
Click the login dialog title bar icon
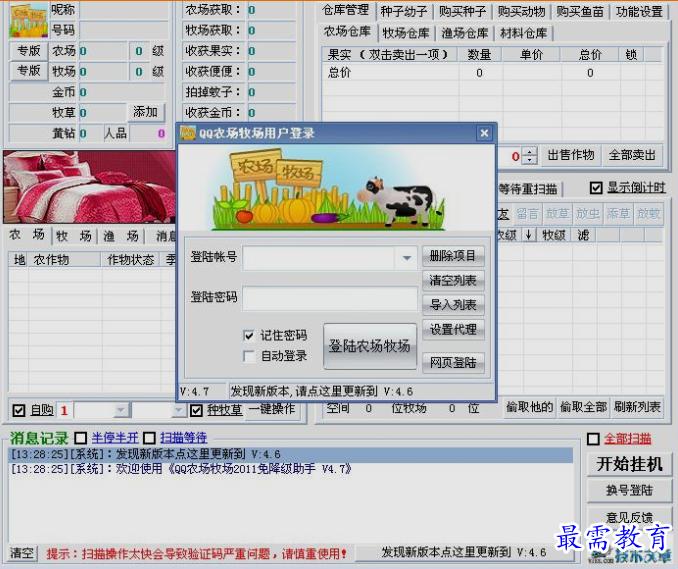(x=188, y=133)
